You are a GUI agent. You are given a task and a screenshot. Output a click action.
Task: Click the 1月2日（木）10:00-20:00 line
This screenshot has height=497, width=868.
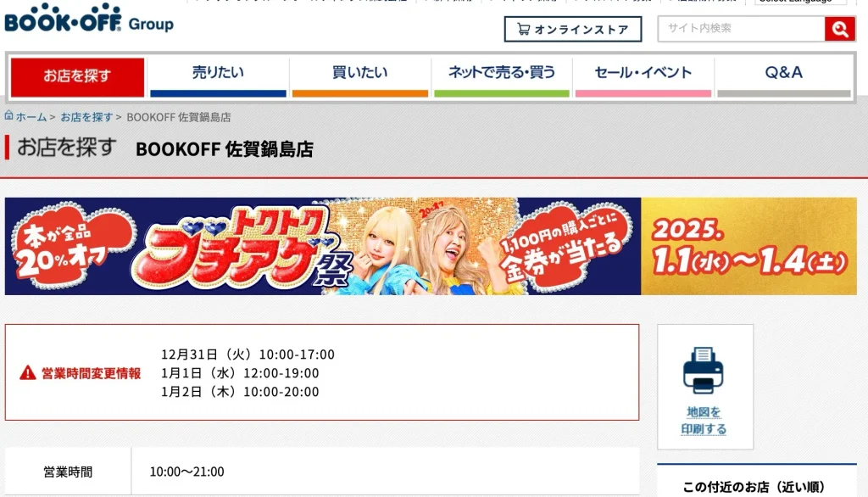(x=240, y=392)
